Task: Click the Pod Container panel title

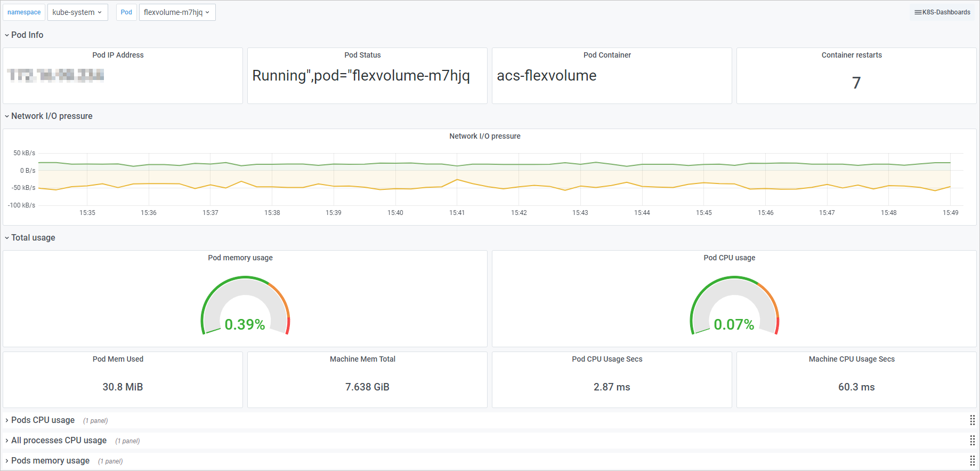Action: pyautogui.click(x=607, y=55)
